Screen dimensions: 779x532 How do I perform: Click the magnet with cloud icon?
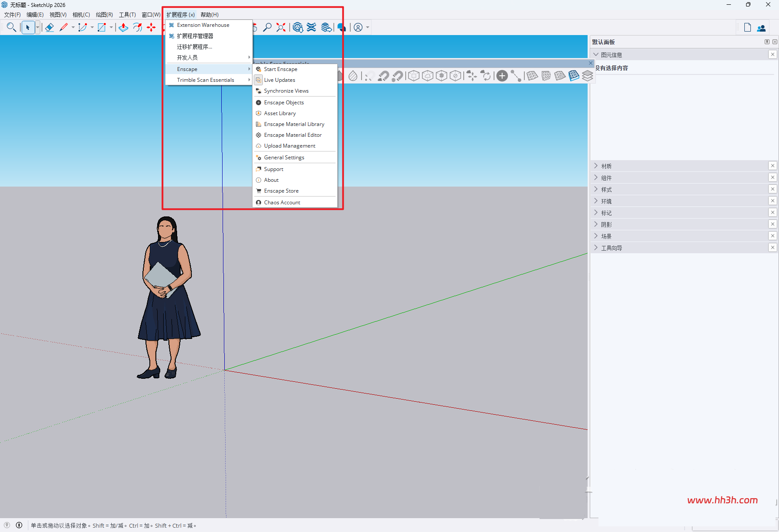[x=383, y=76]
